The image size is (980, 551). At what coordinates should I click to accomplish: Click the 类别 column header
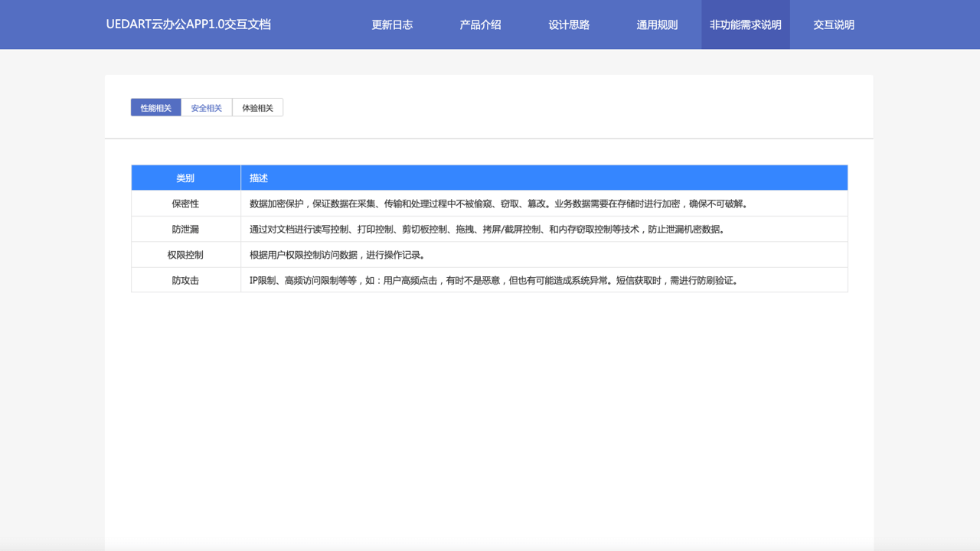[185, 178]
